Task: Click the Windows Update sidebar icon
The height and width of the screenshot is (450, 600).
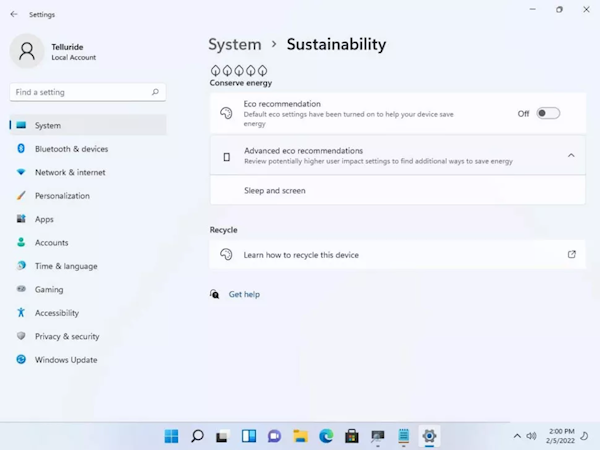Action: [x=20, y=360]
